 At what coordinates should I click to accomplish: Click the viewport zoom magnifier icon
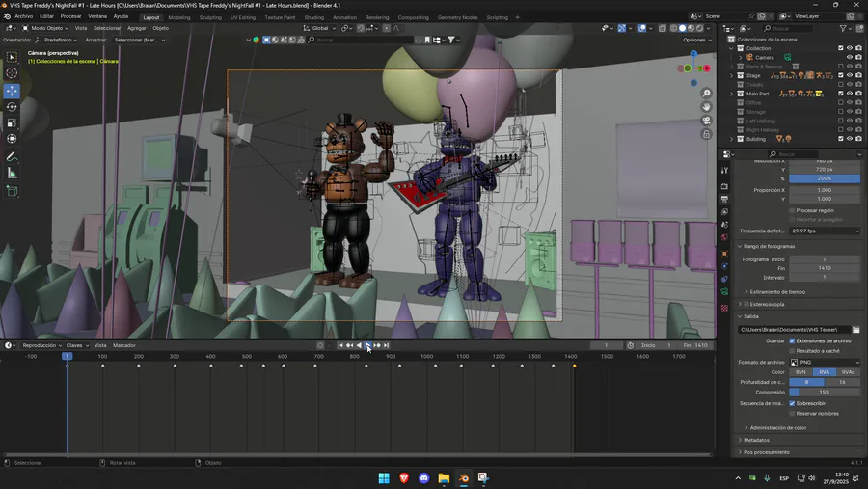706,94
